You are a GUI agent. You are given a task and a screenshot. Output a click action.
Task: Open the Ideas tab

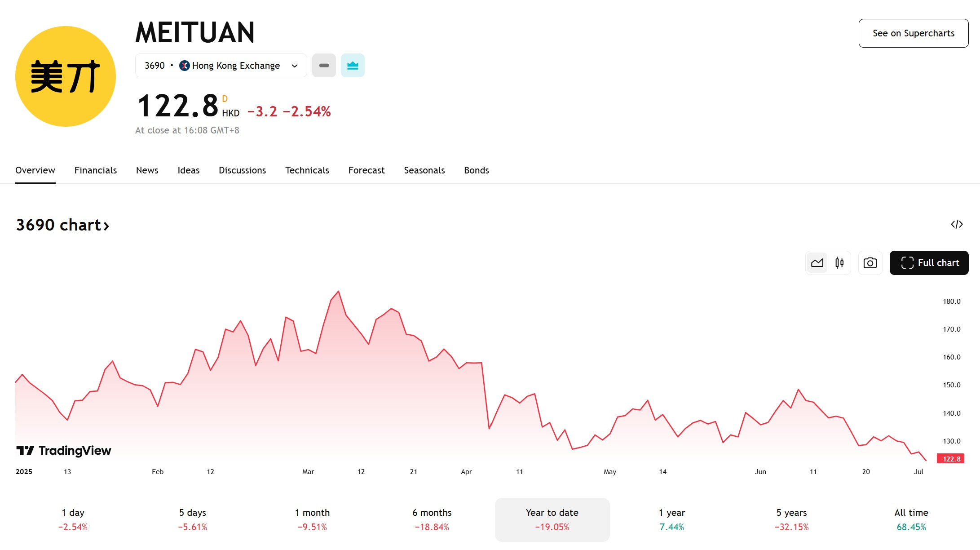click(189, 170)
